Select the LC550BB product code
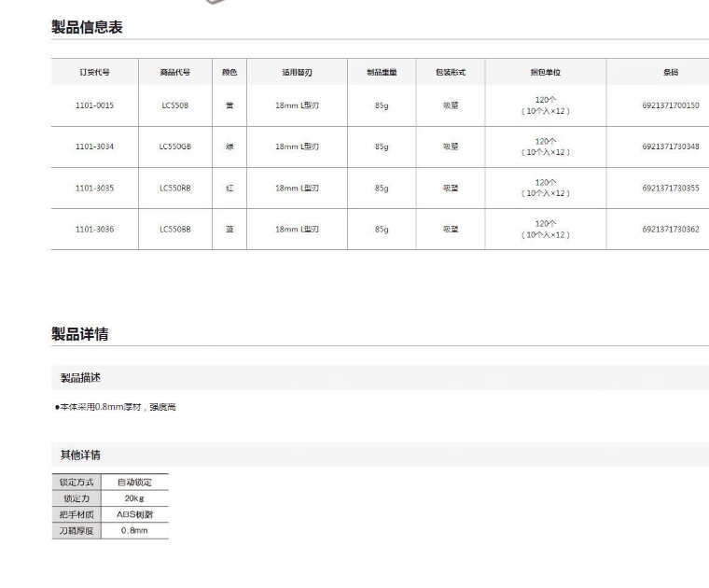Viewport: 709px width, 588px height. pos(174,229)
